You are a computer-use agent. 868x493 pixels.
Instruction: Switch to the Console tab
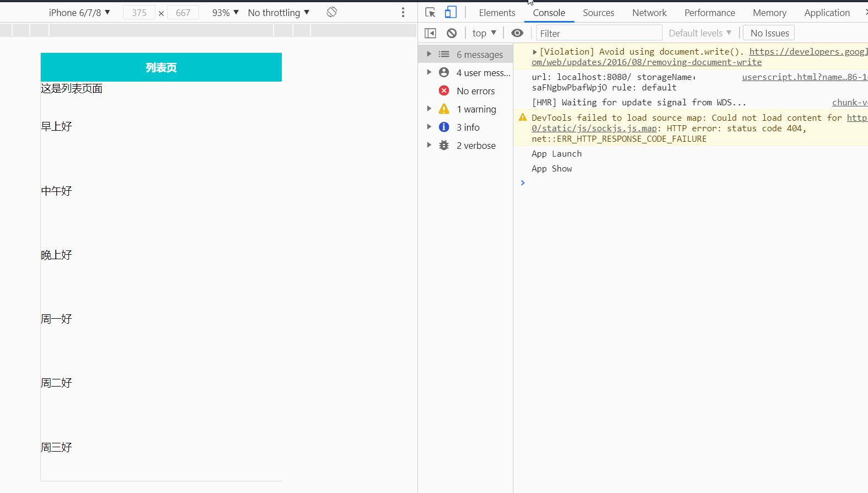click(x=549, y=12)
